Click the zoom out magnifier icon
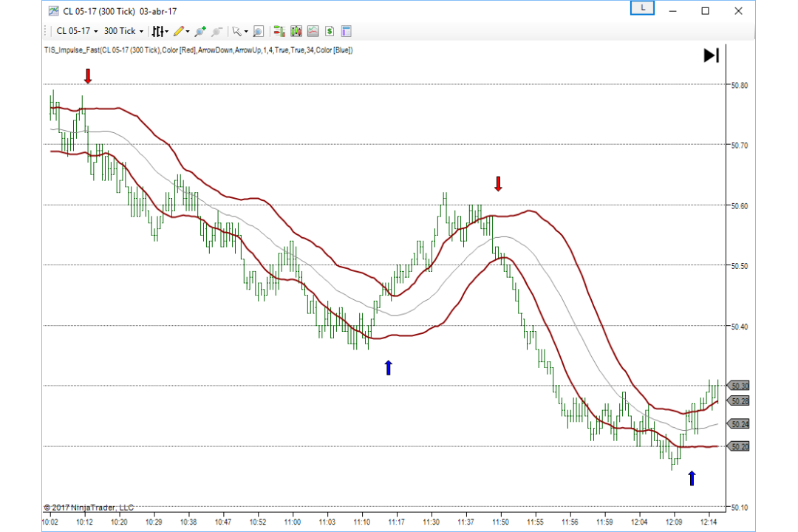Viewport: 798px width, 532px height. coord(216,31)
